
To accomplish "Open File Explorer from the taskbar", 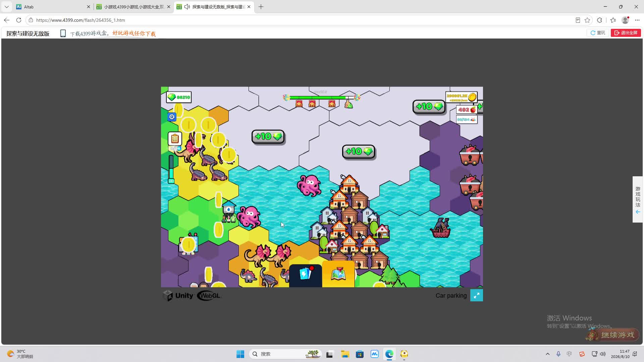I will (x=345, y=354).
